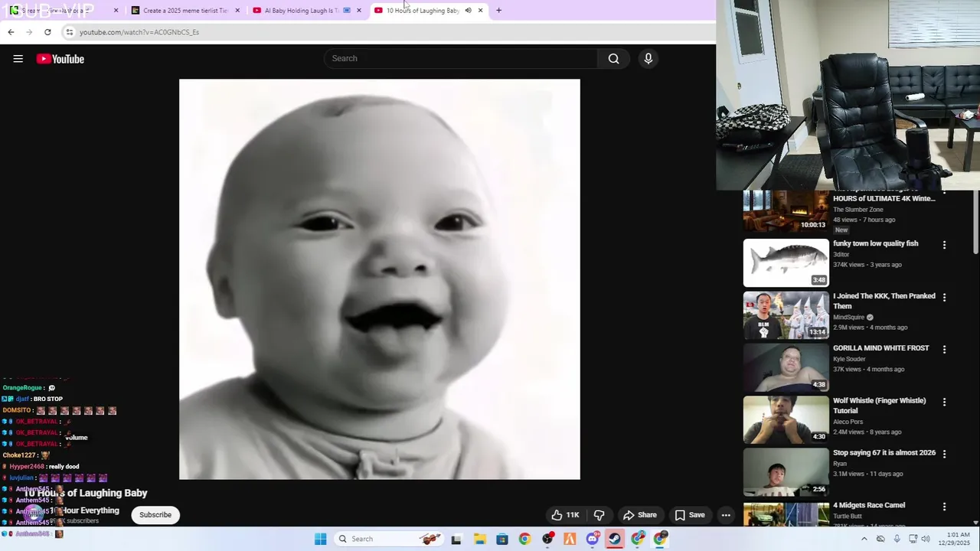Mute the 10 Hours of Laughing Baby tab
This screenshot has height=551, width=980.
[x=468, y=11]
